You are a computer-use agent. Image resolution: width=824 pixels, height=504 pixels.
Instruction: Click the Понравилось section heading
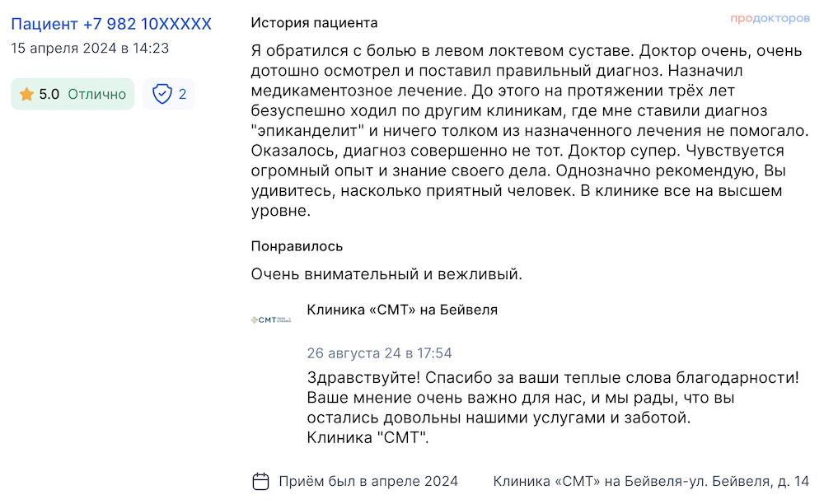coord(297,246)
